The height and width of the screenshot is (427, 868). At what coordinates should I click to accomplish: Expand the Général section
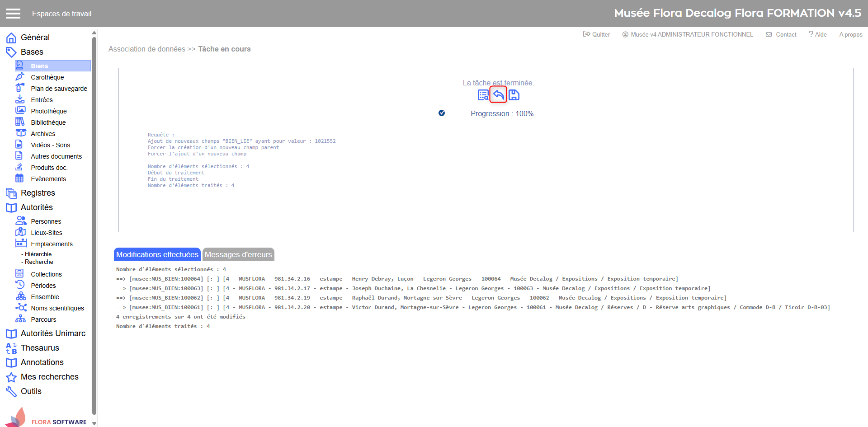pos(35,38)
